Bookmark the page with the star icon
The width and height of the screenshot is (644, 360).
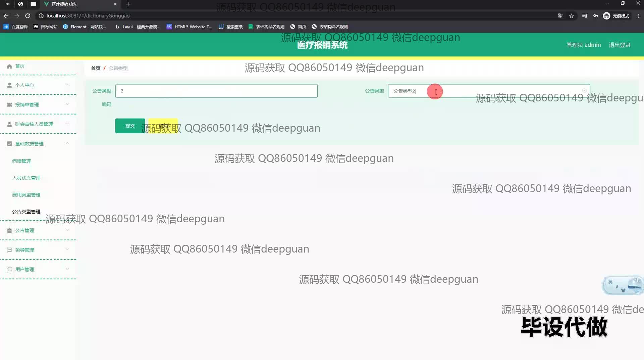pos(572,16)
